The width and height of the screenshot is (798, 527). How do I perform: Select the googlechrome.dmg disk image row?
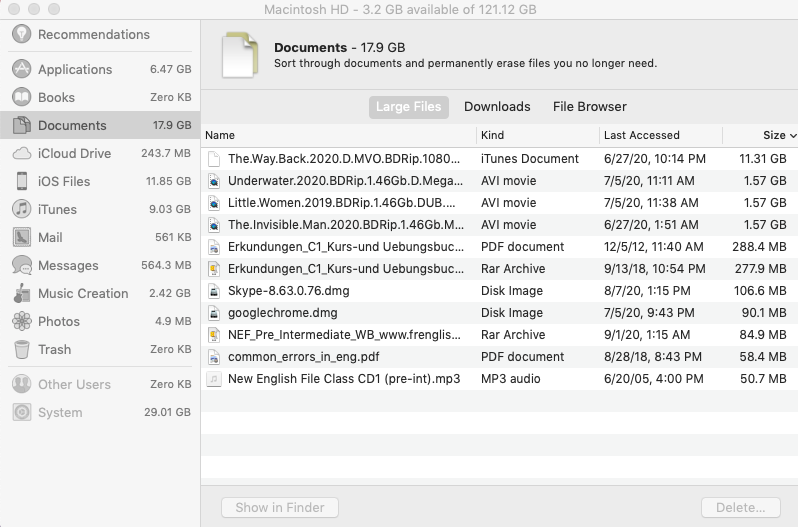pos(499,313)
